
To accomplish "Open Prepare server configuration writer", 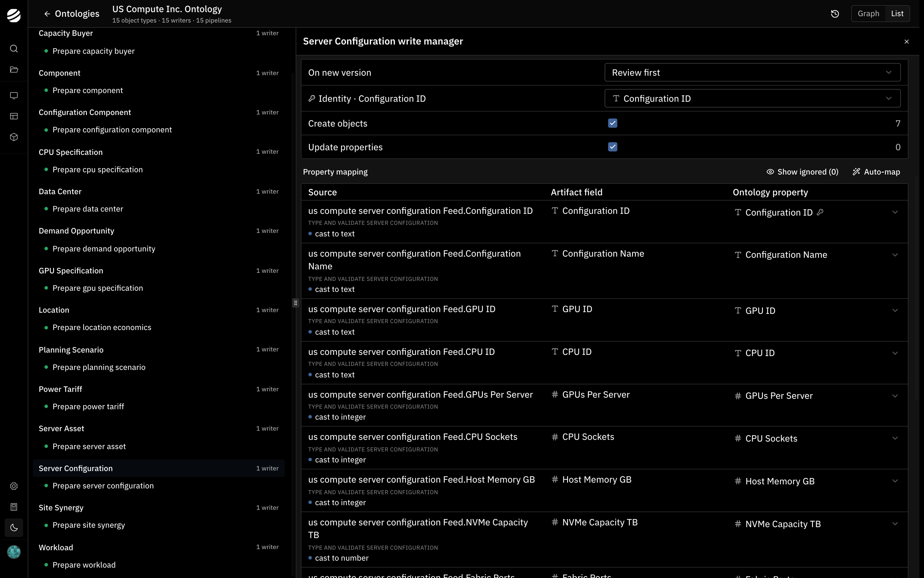I will tap(103, 486).
